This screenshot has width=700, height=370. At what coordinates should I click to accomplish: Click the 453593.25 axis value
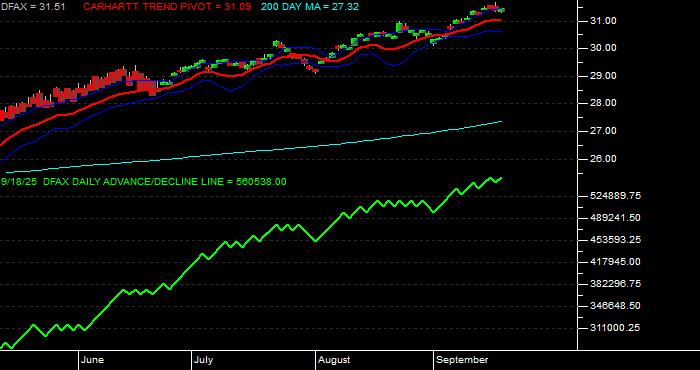616,240
